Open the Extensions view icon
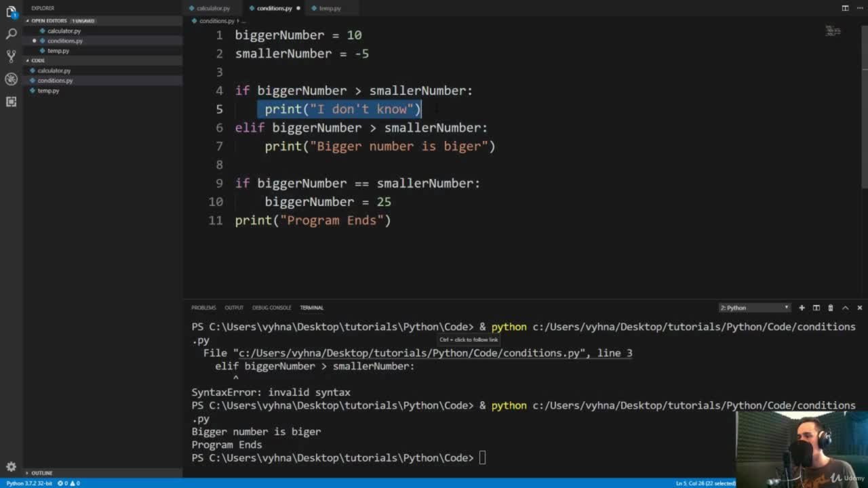 (x=11, y=101)
